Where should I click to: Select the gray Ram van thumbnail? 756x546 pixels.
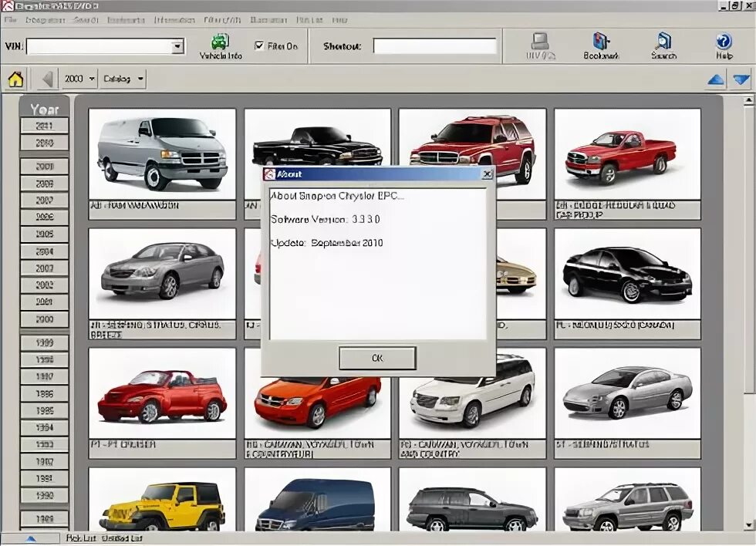[x=162, y=153]
